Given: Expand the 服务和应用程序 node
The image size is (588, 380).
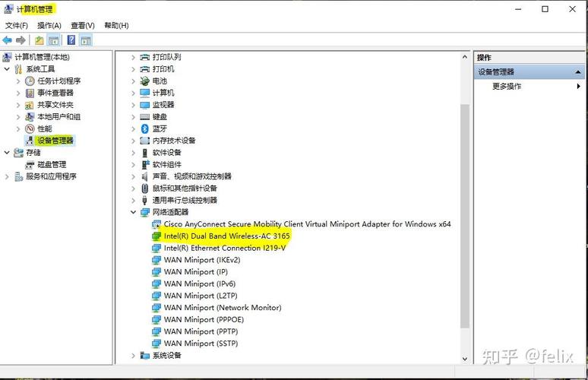Looking at the screenshot, I should tap(7, 176).
